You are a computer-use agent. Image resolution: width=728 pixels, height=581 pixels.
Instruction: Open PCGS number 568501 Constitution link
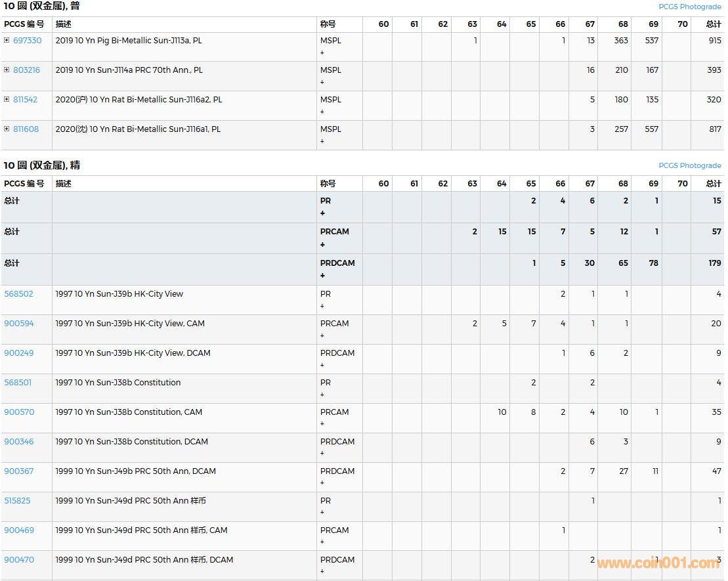pyautogui.click(x=18, y=383)
